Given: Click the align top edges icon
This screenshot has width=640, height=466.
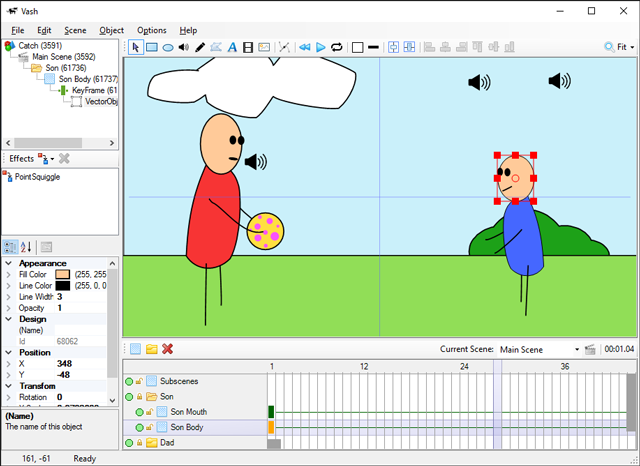Looking at the screenshot, I should point(477,47).
